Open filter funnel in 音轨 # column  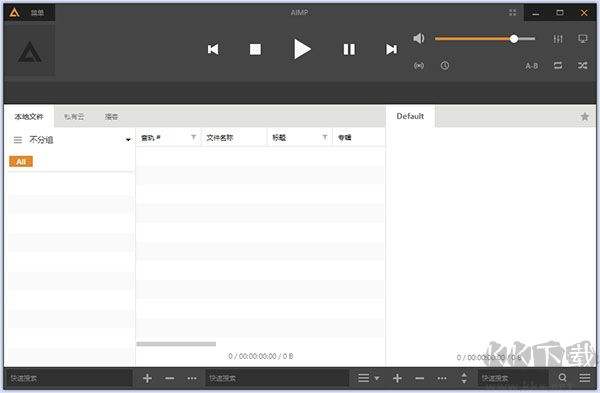(194, 137)
